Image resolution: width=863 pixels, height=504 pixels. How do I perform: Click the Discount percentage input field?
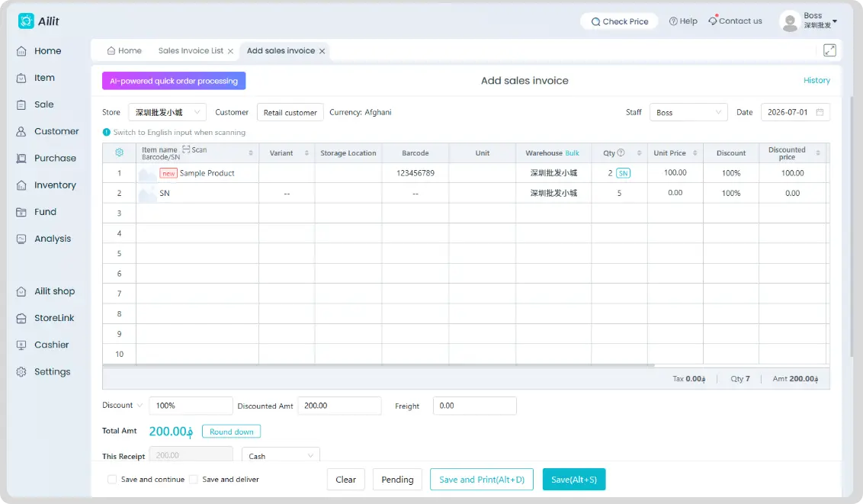[191, 406]
